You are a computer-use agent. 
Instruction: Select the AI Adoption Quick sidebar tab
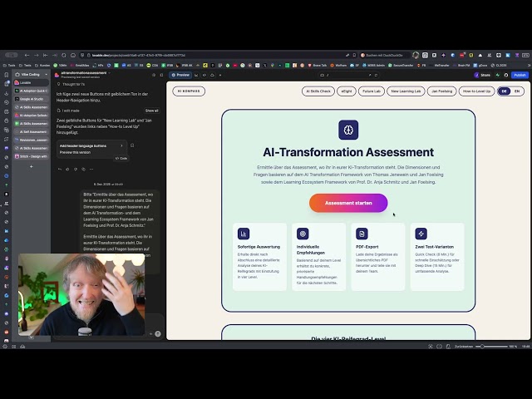32,91
